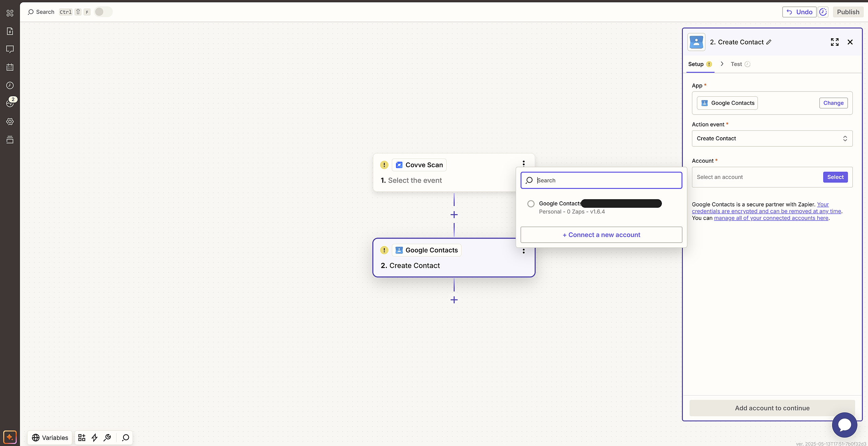Screen dimensions: 868x446
Task: Open the Zap history clock icon in sidebar
Action: click(10, 85)
